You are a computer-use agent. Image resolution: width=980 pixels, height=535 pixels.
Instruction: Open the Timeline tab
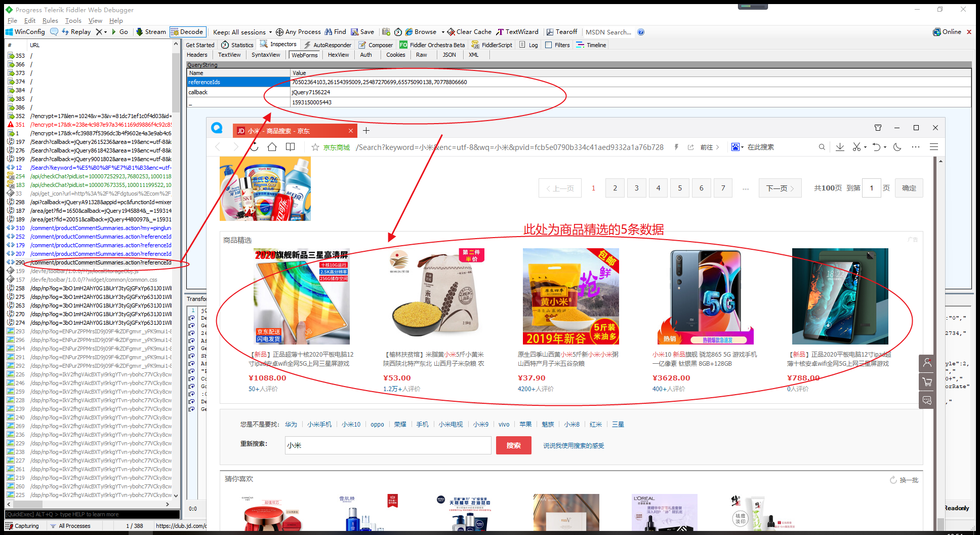591,45
